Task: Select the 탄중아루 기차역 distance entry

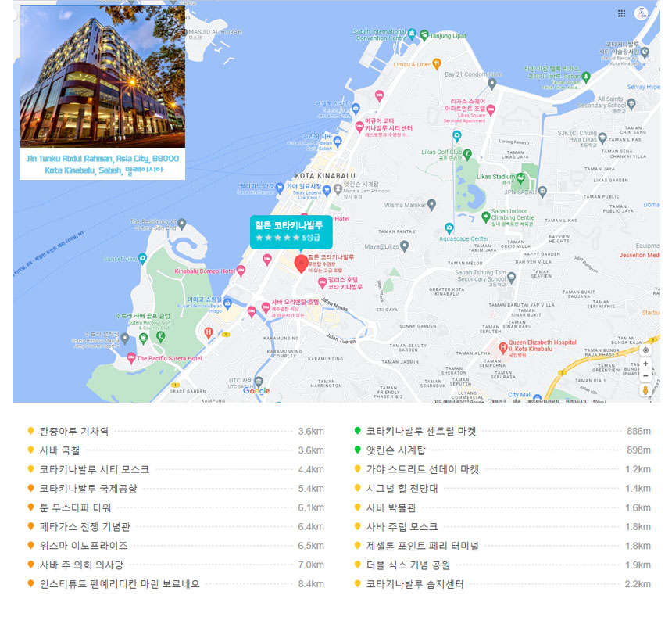Action: 74,431
